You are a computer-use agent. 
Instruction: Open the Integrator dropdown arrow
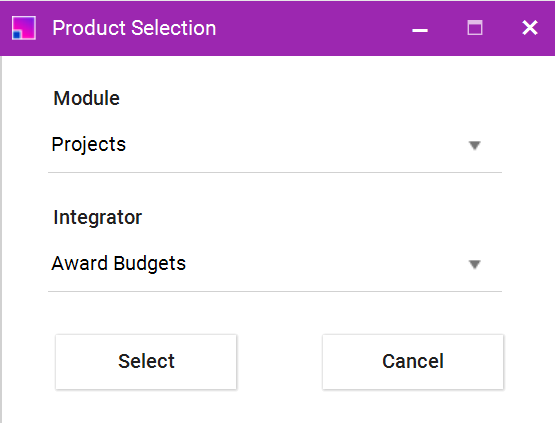474,264
